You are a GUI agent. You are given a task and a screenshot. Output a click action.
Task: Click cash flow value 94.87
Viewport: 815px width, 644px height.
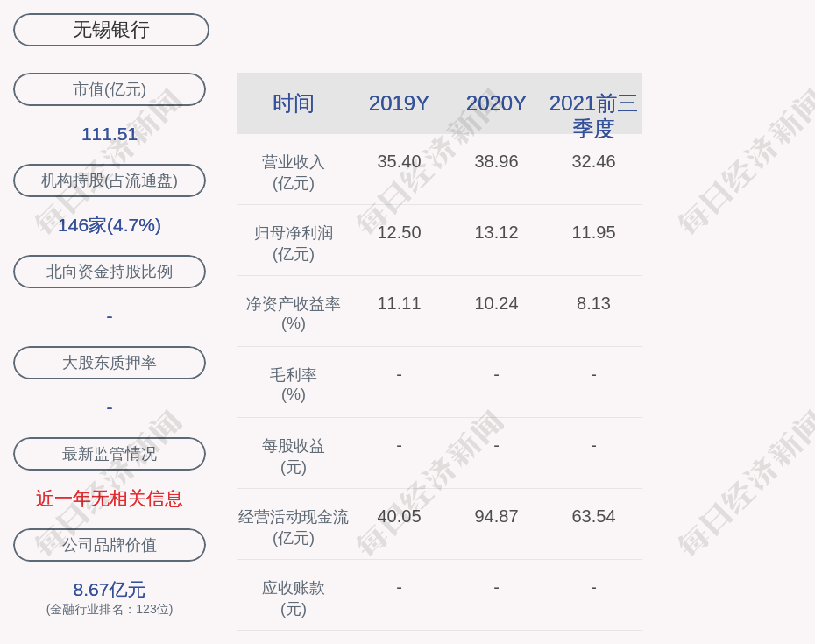496,517
